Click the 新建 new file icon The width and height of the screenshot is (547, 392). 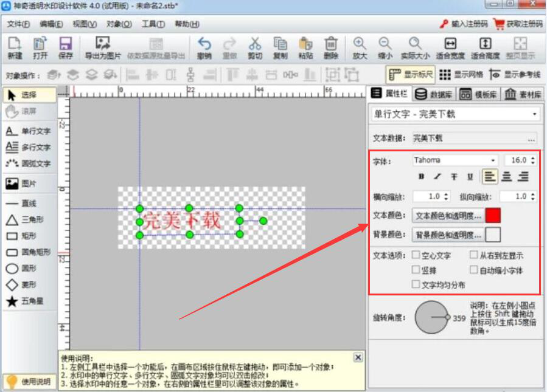coord(15,48)
